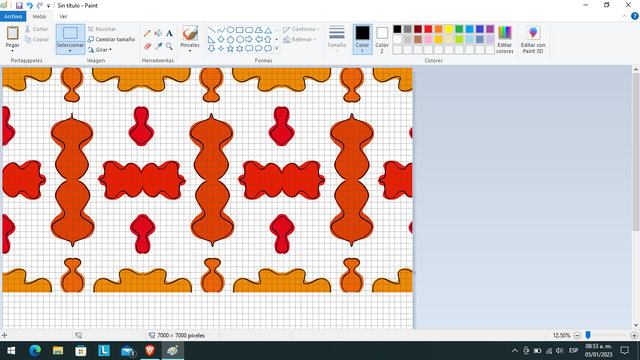Select the Color picker eyedropper tool
Image resolution: width=640 pixels, height=360 pixels.
(158, 46)
